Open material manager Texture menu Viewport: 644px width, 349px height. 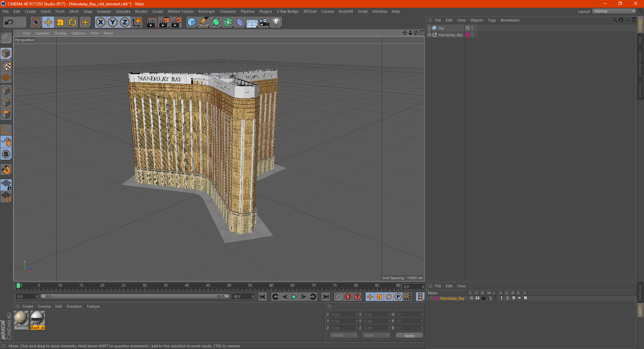(x=93, y=306)
